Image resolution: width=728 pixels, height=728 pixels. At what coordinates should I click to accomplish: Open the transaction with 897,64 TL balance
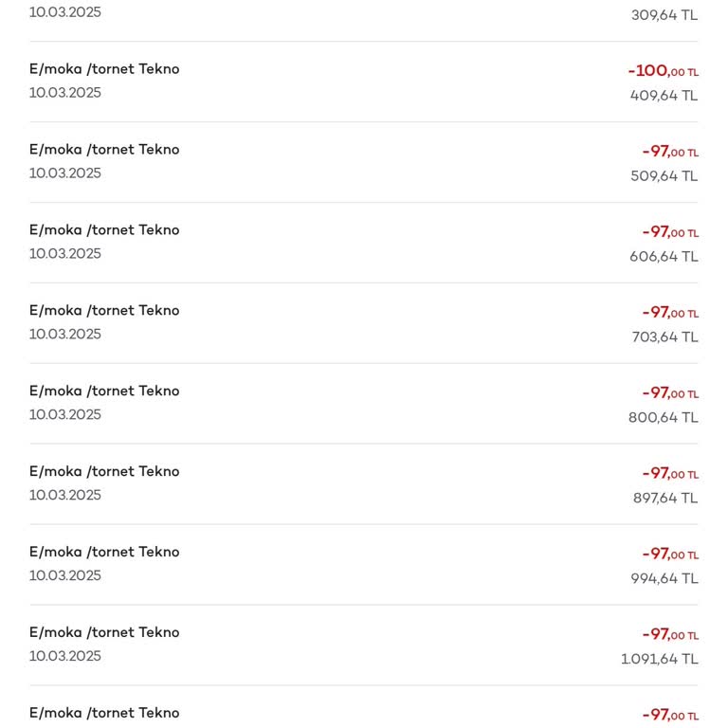point(364,484)
